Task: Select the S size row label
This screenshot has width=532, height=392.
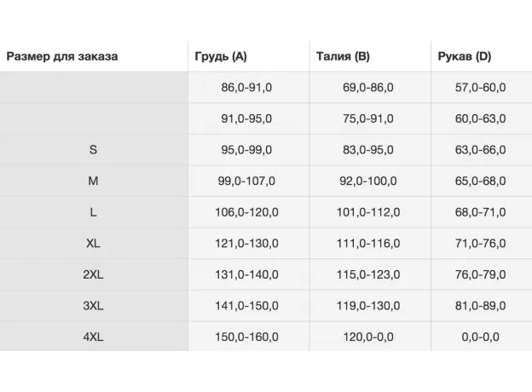Action: point(93,150)
